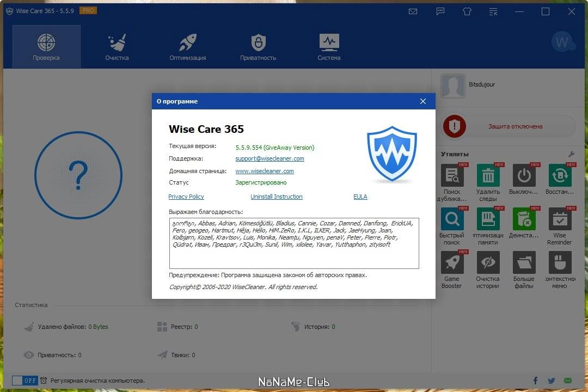Open the Twitter icon in footer
This screenshot has width=588, height=392.
(x=551, y=381)
